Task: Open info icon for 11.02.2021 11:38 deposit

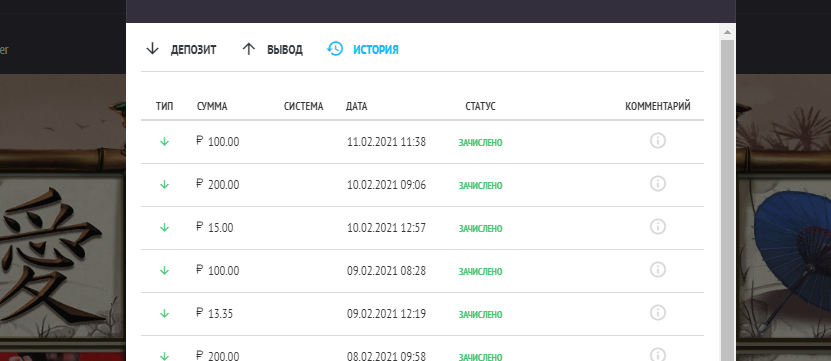Action: (x=658, y=141)
